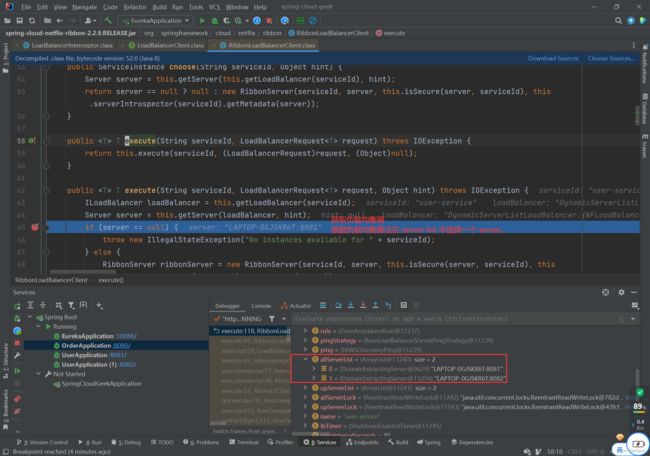Open the File menu

click(x=26, y=7)
